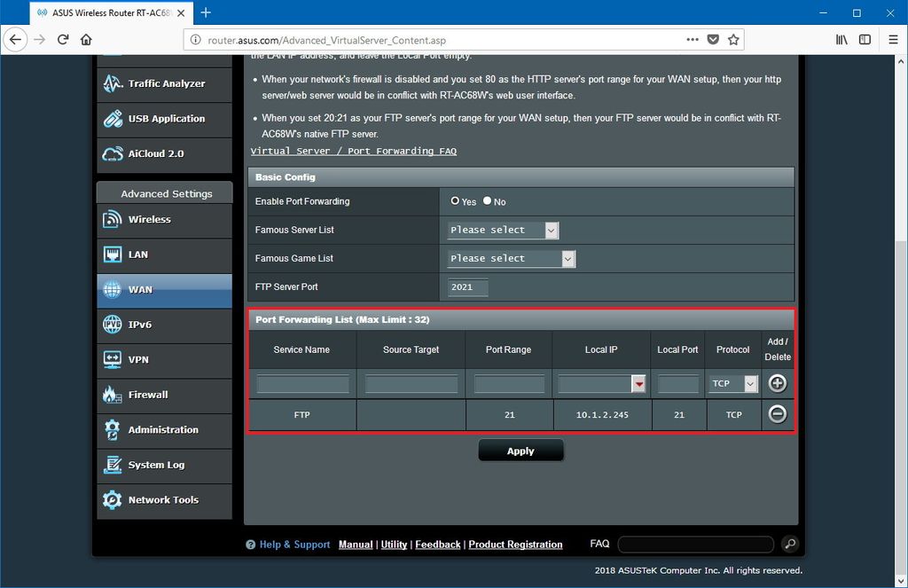Show site information icon in address bar

(x=196, y=40)
